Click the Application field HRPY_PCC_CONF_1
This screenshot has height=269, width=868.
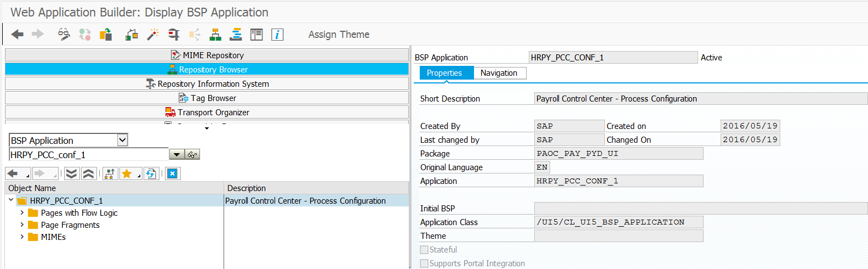coord(619,181)
